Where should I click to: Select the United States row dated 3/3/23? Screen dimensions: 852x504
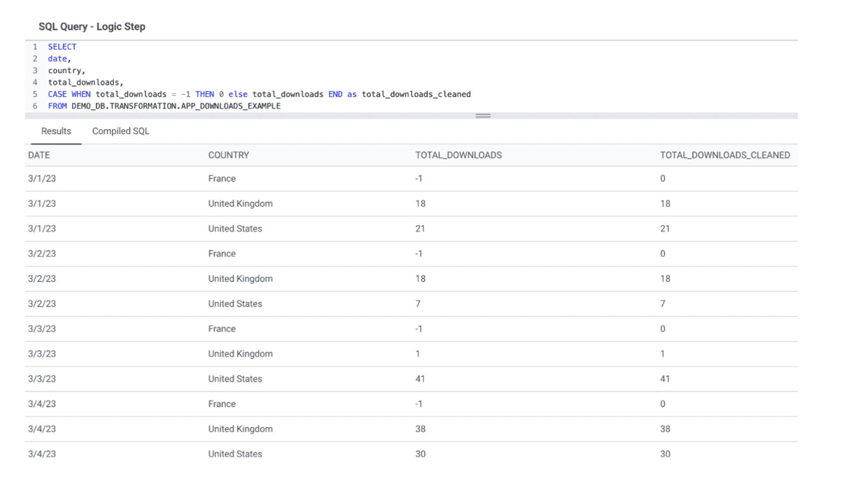(x=235, y=379)
